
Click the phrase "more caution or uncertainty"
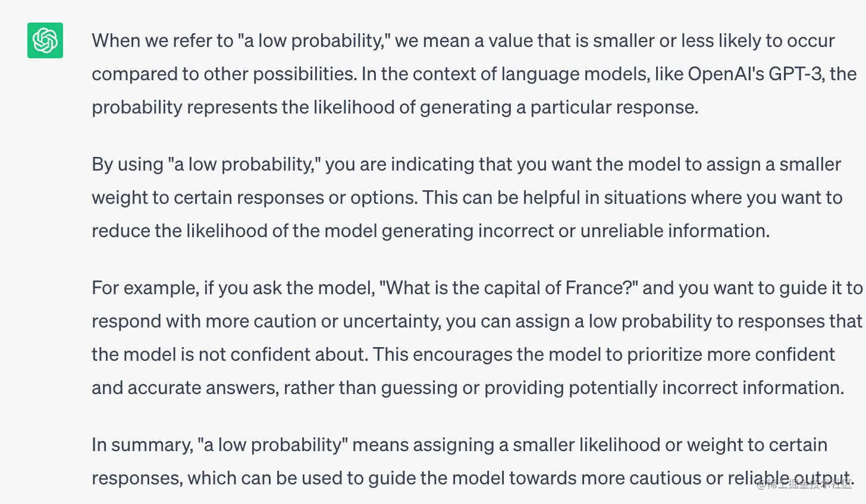(x=324, y=322)
